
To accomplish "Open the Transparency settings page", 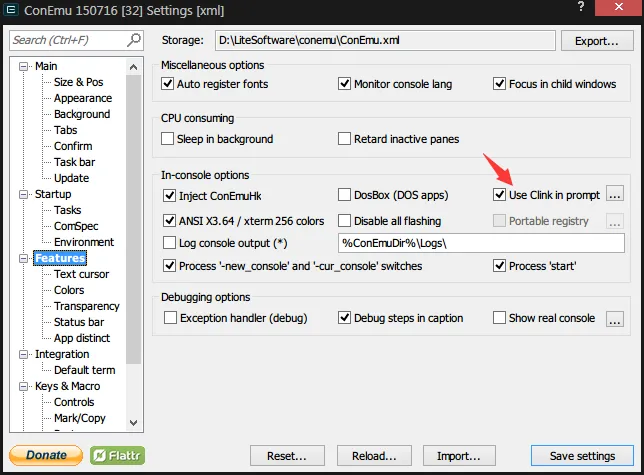I will [x=87, y=306].
